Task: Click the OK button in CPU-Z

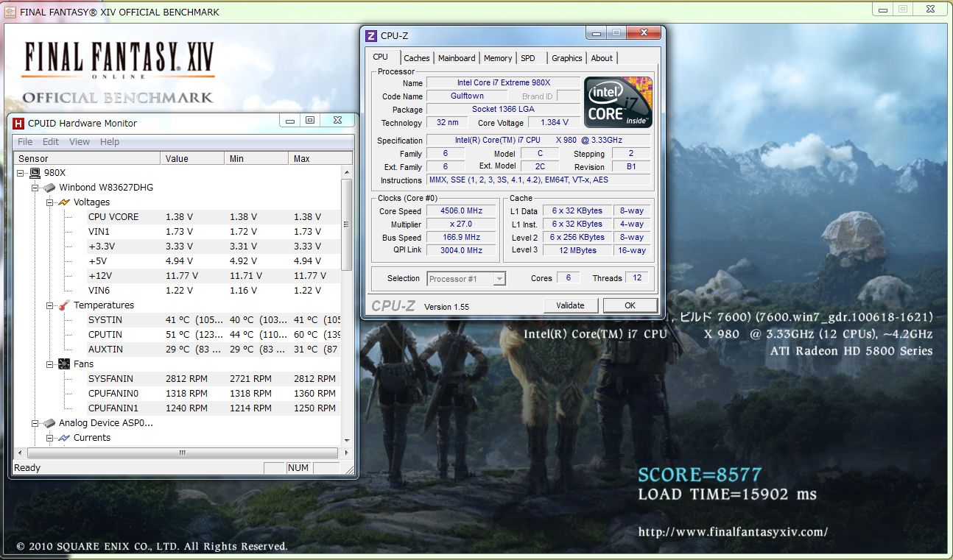Action: [x=630, y=305]
